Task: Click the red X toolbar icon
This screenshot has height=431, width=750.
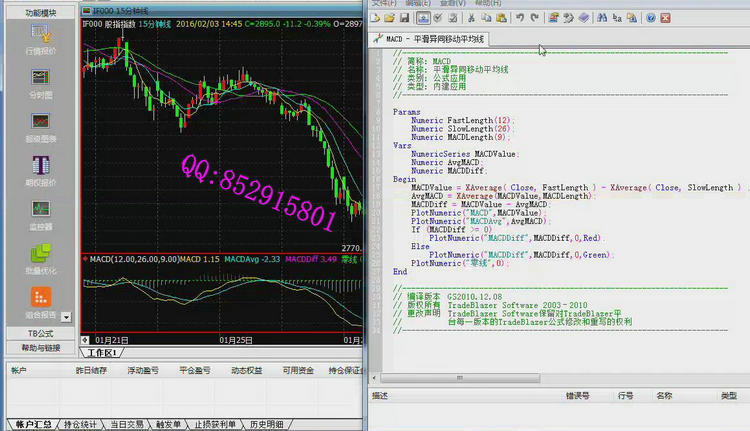Action: [x=665, y=18]
